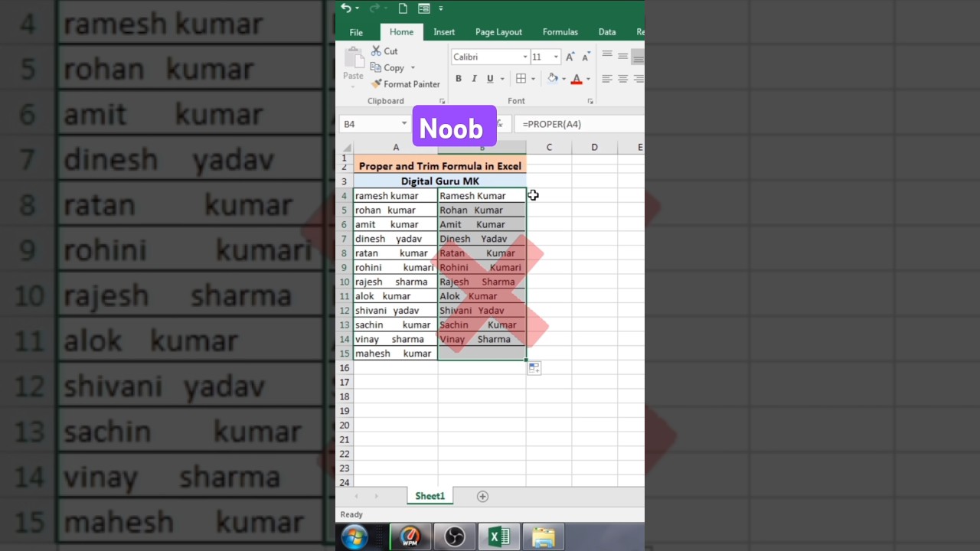Open the Font Color dropdown arrow

[588, 79]
